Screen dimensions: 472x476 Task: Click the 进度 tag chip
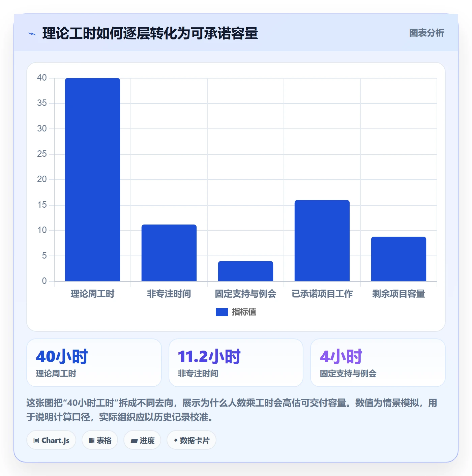142,440
